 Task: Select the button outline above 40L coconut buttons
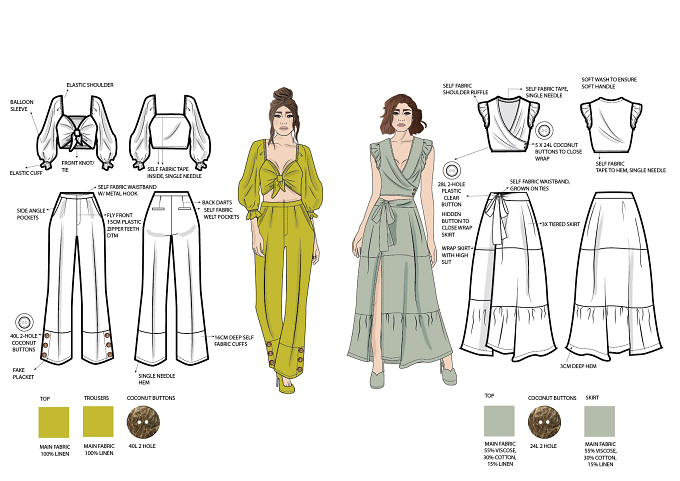[24, 323]
